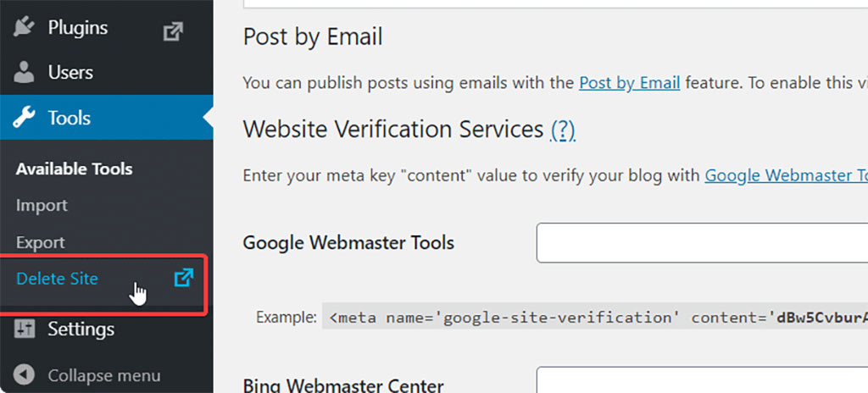This screenshot has width=868, height=393.
Task: Click the external link icon beside Plugins
Action: click(x=173, y=31)
